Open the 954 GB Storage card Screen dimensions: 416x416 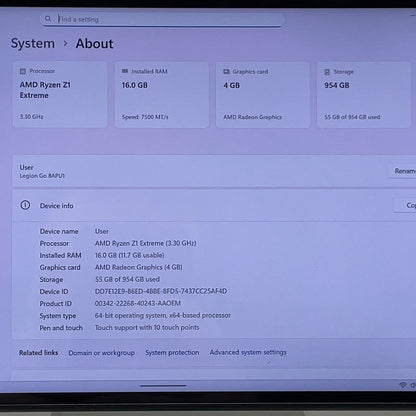pos(364,95)
